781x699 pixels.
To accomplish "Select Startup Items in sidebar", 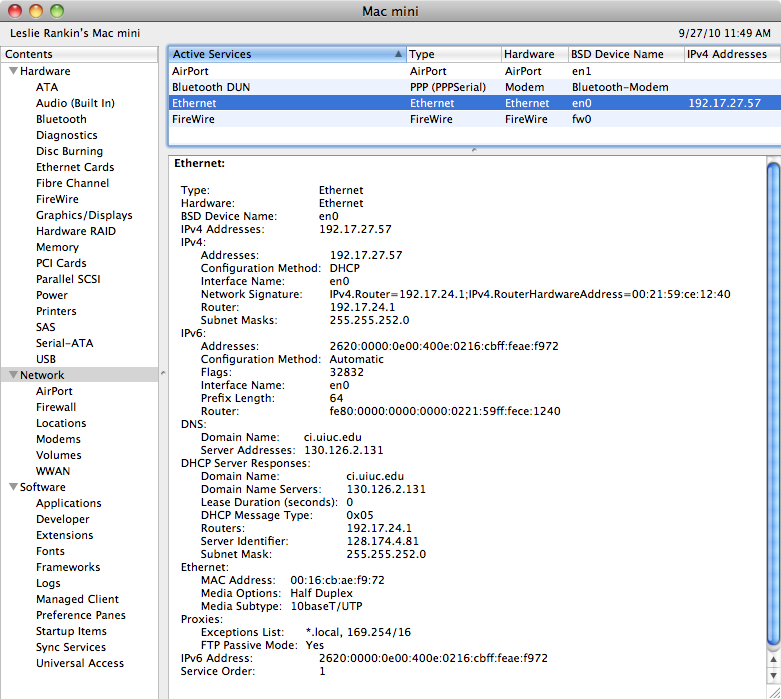I will (x=71, y=631).
